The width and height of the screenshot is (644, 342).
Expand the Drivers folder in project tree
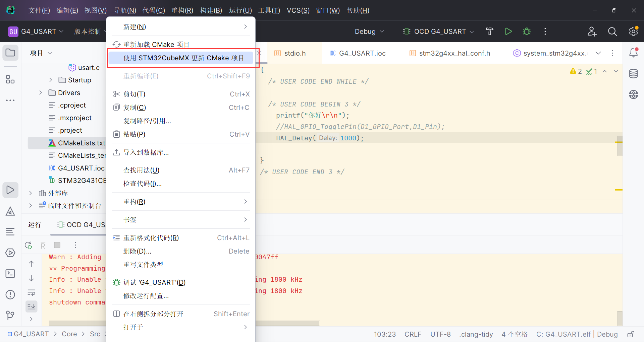point(41,92)
